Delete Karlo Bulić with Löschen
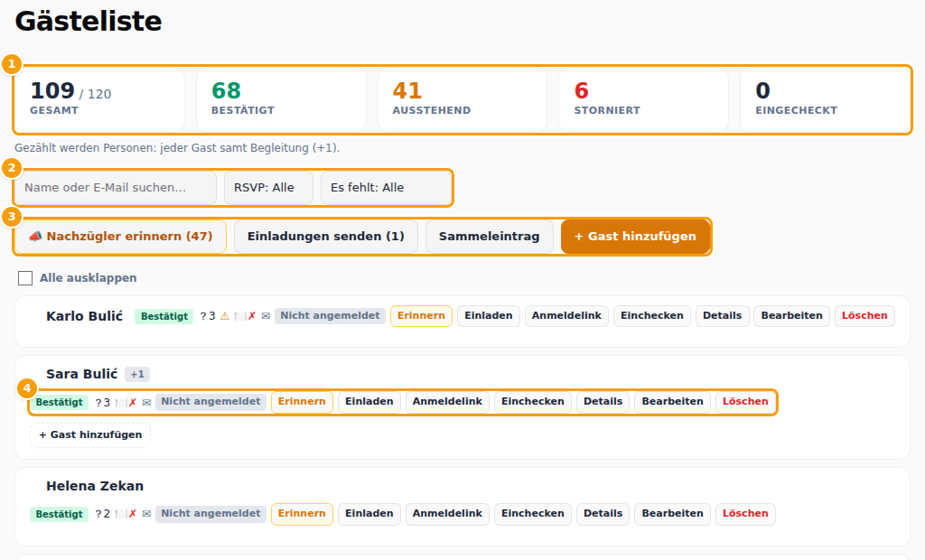The width and height of the screenshot is (925, 560). [864, 316]
